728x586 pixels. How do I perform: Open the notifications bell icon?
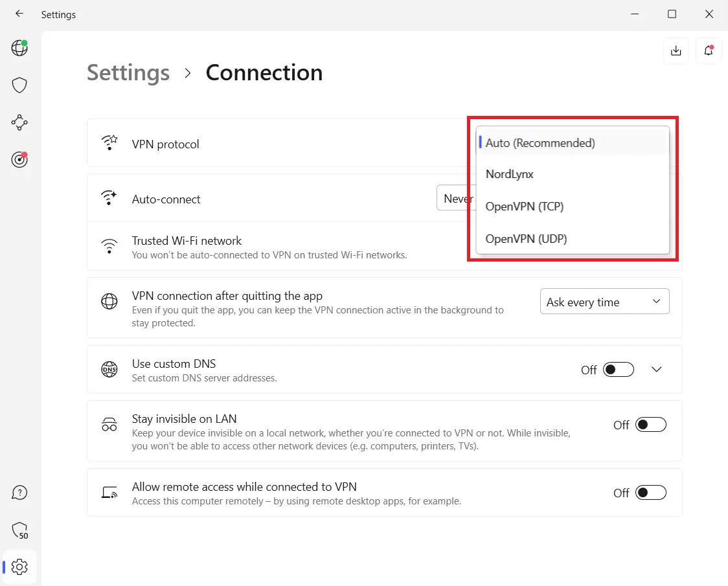(709, 50)
